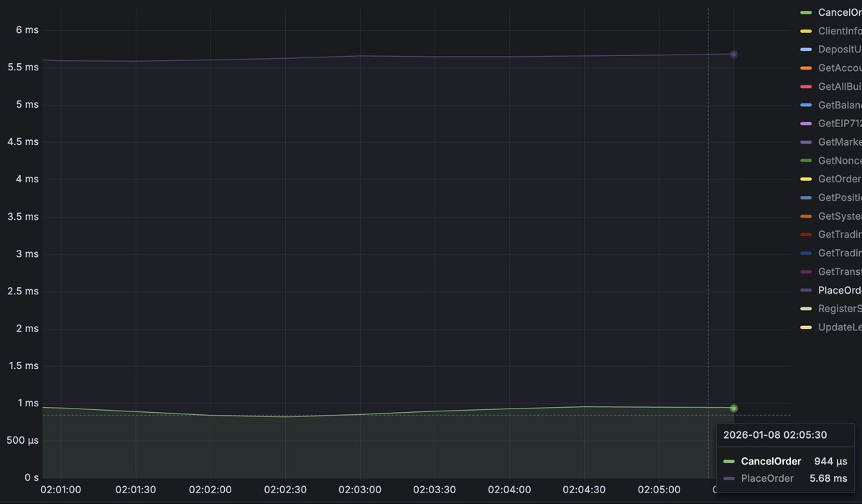Viewport: 862px width, 504px height.
Task: Open color picker for CancelOrder green swatch
Action: [x=806, y=12]
